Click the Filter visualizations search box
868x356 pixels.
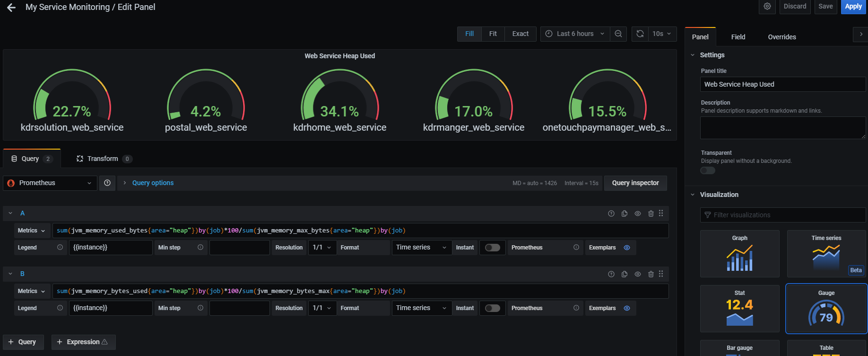click(x=783, y=215)
